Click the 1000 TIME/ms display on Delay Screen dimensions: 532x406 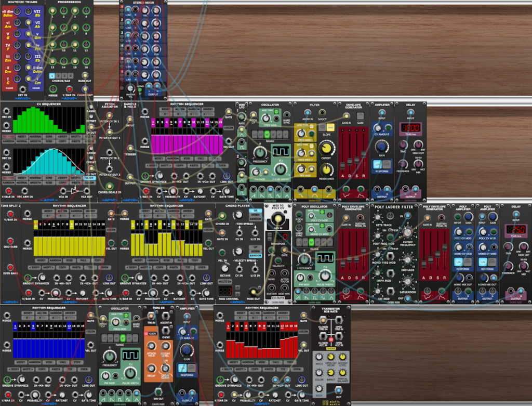click(410, 128)
